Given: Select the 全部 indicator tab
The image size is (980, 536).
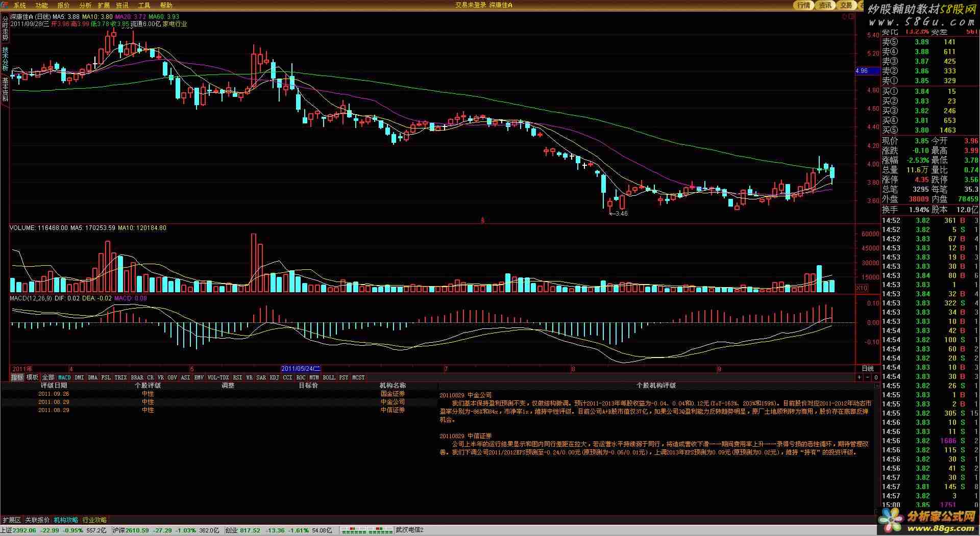Looking at the screenshot, I should [48, 377].
